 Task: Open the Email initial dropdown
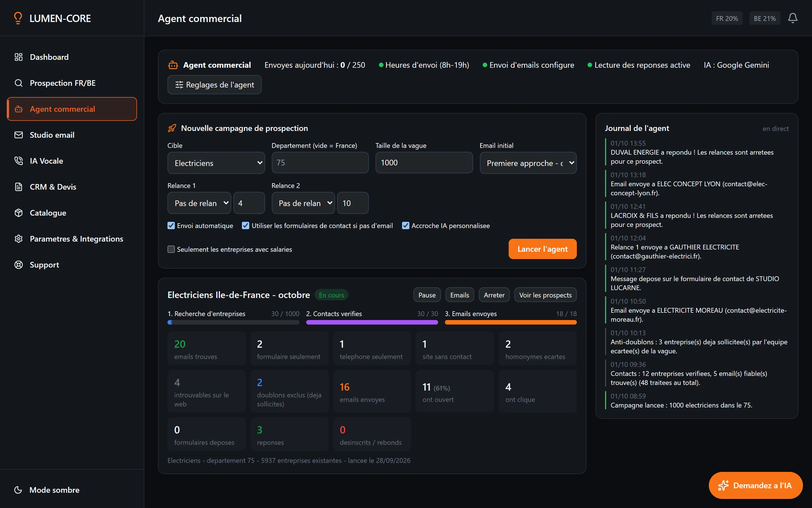[x=528, y=163]
